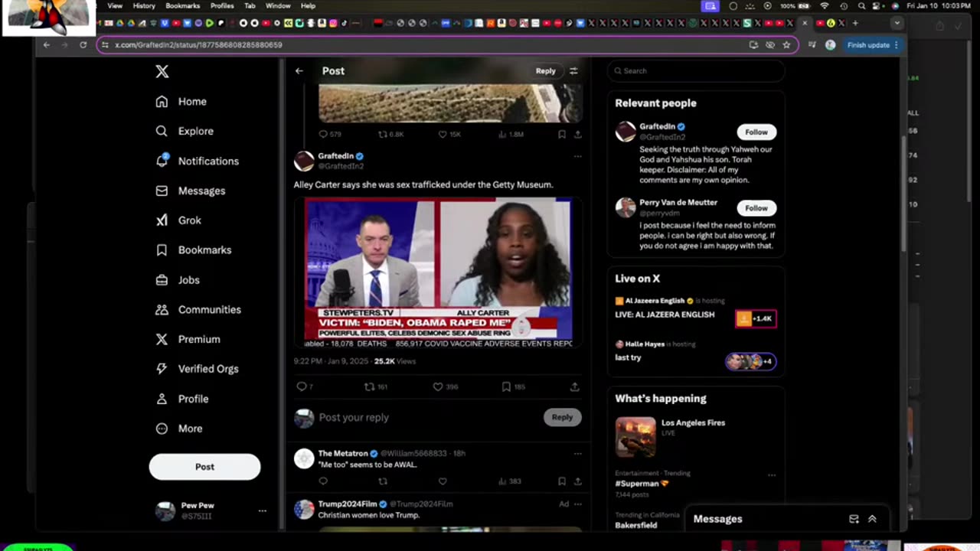
Task: Open the Bookmarks menu in menu bar
Action: click(x=183, y=6)
